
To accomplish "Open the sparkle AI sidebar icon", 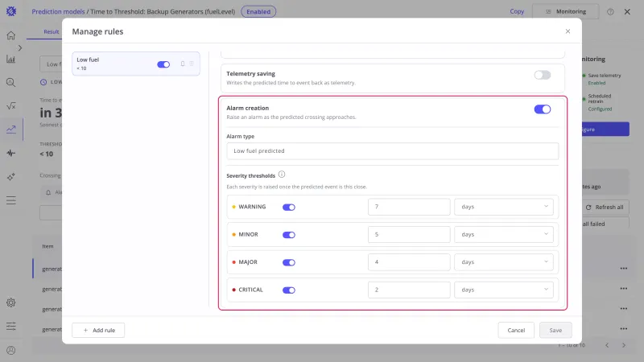I will coord(11,176).
